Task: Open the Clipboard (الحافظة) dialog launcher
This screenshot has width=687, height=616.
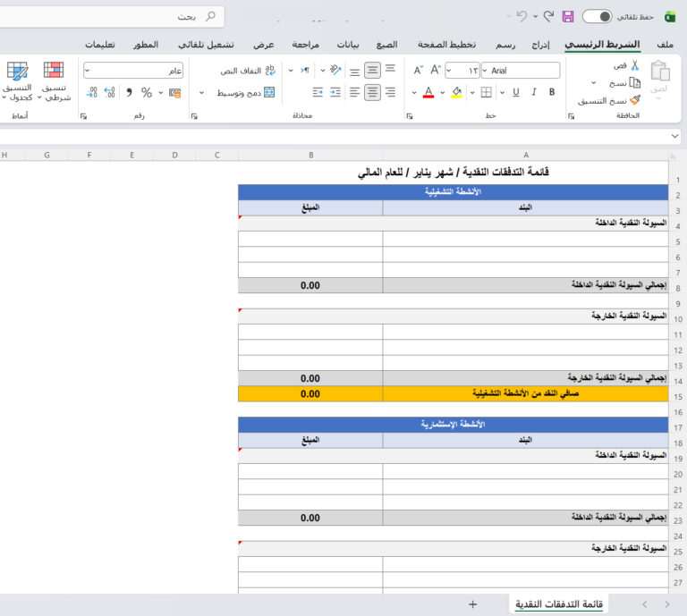Action: (571, 116)
